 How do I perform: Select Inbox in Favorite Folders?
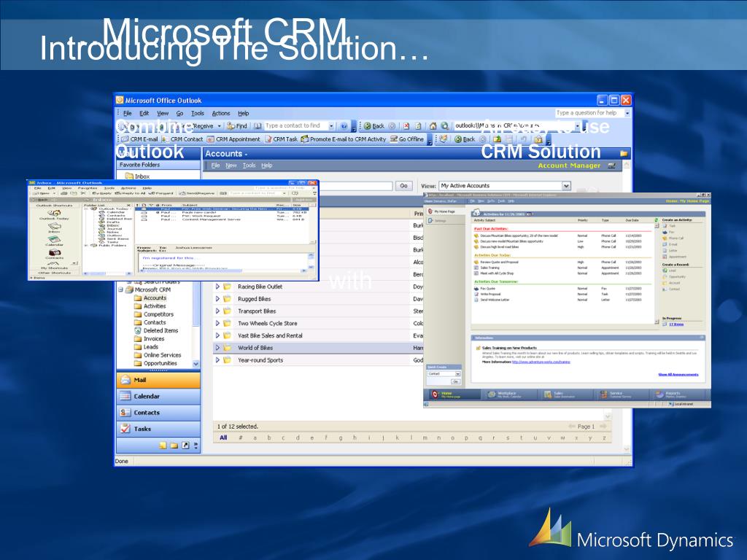coord(137,176)
